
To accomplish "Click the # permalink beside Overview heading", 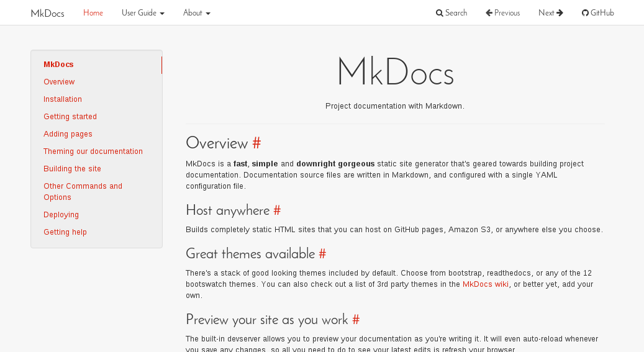I will [256, 143].
